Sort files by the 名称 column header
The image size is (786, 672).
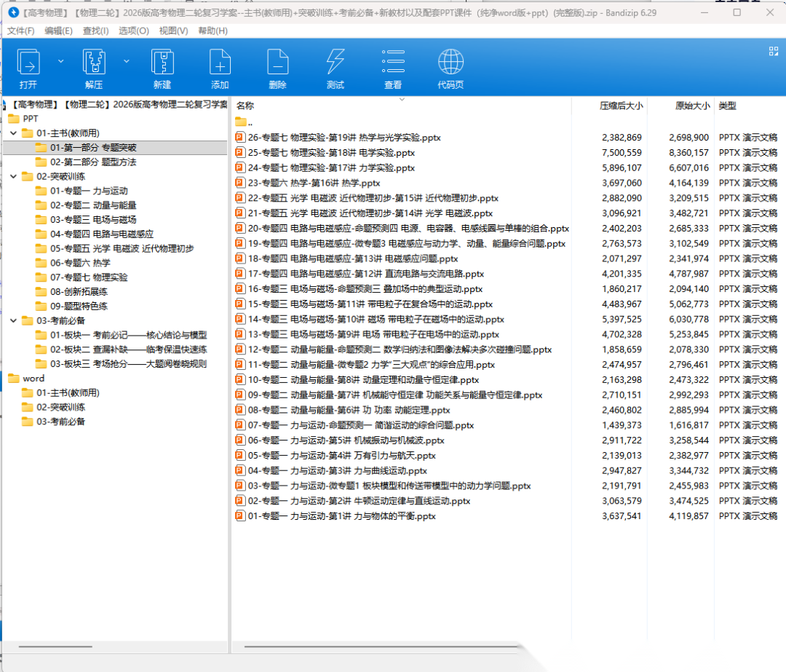[245, 106]
